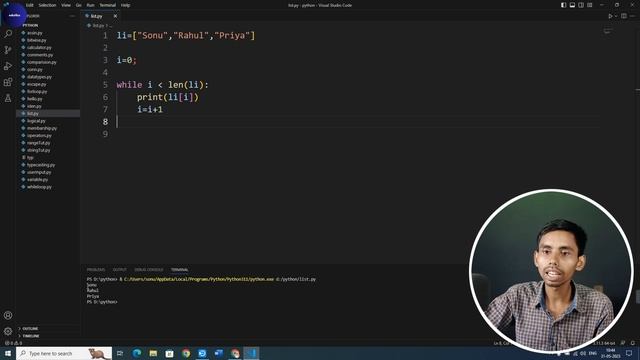Customize layout icon in the title bar
The height and width of the screenshot is (360, 640).
coord(590,5)
